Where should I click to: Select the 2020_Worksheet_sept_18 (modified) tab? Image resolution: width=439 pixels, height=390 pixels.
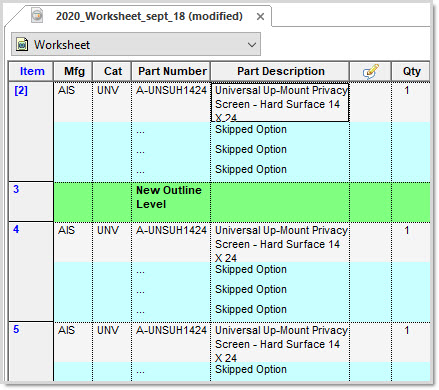(149, 16)
